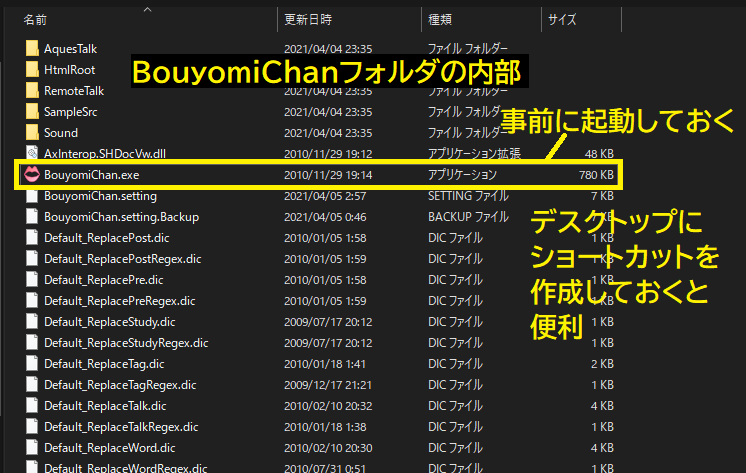Click the Default_ReplaceTagRegex.dic file icon
746x473 pixels.
tap(32, 384)
